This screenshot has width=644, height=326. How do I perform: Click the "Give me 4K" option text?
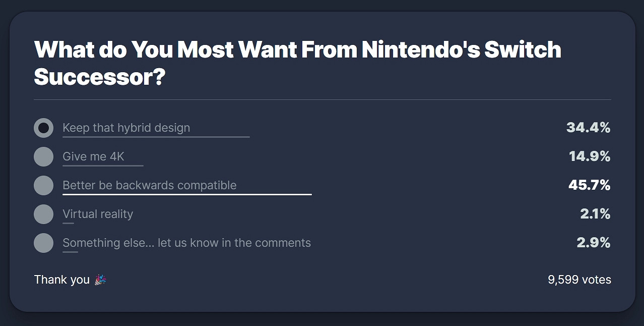tap(93, 156)
